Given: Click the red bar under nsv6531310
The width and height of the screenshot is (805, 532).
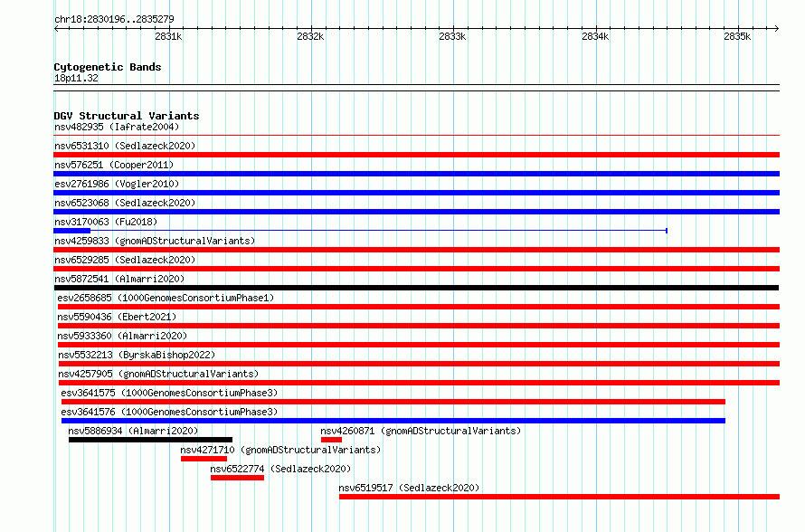Looking at the screenshot, I should (416, 155).
